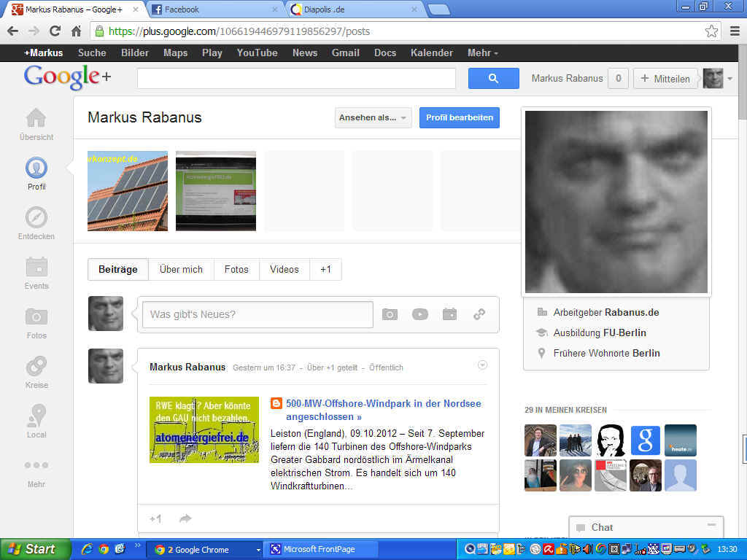Reload the page in Chrome
Viewport: 747px width, 560px height.
[55, 31]
